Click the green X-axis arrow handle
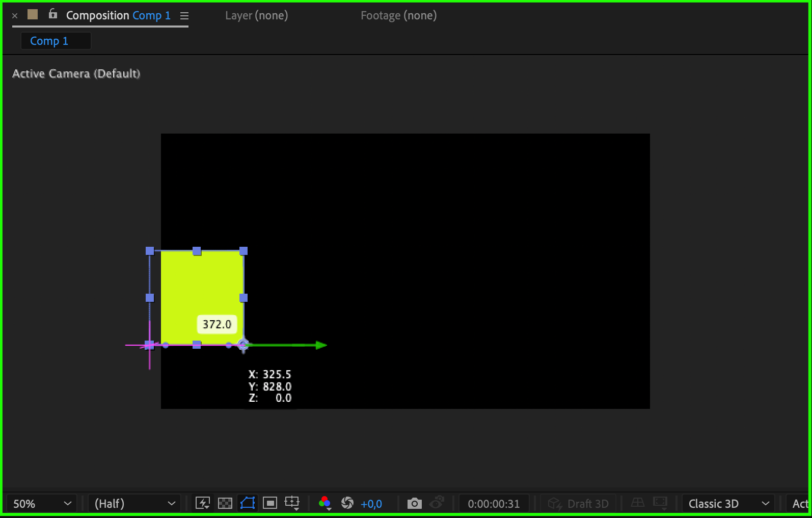 [x=321, y=345]
